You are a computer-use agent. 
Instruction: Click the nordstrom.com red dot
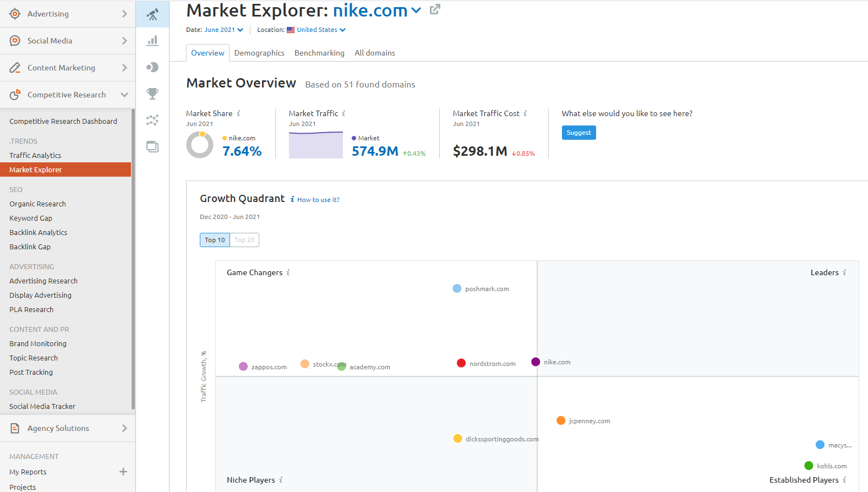click(x=461, y=363)
